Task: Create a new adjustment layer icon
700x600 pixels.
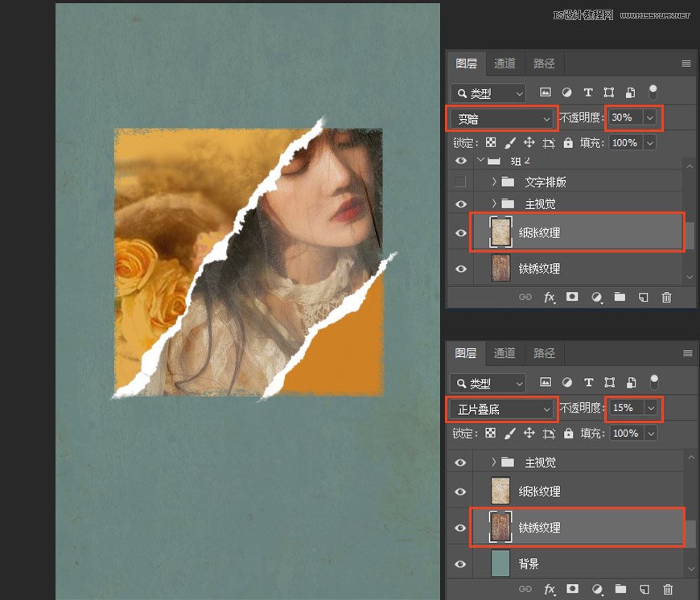Action: [595, 297]
